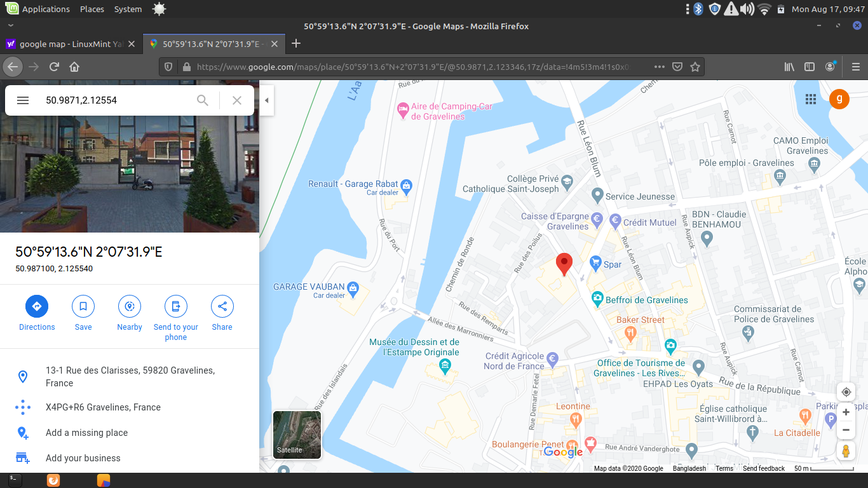Clear the search box with X
The height and width of the screenshot is (488, 868).
(237, 100)
